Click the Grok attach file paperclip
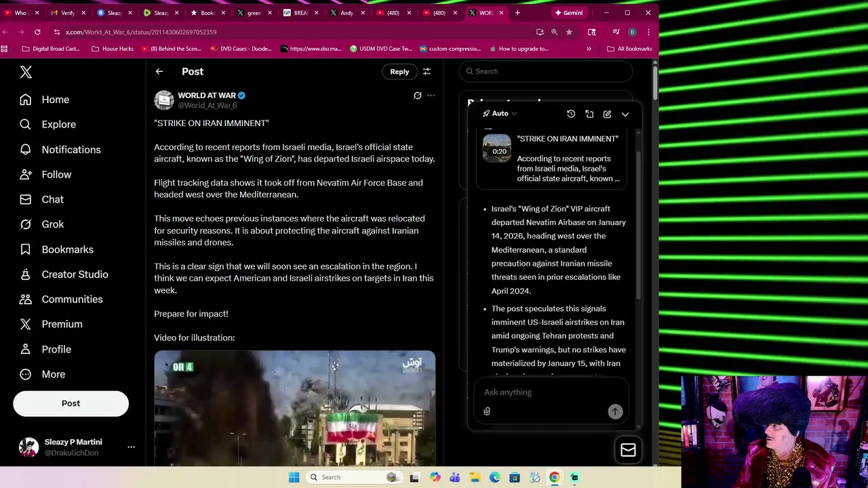Viewport: 868px width, 488px height. tap(487, 411)
